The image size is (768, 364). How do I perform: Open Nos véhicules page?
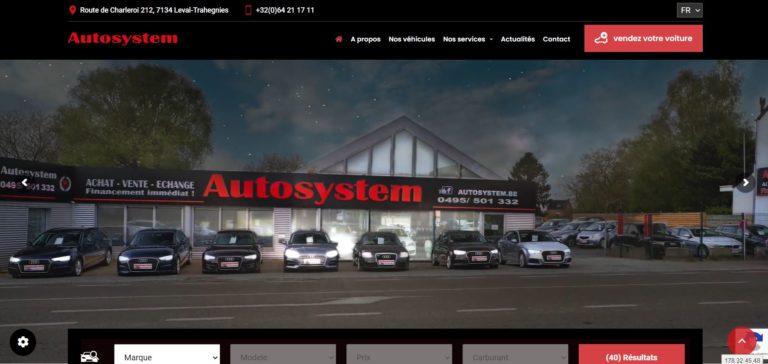(411, 39)
